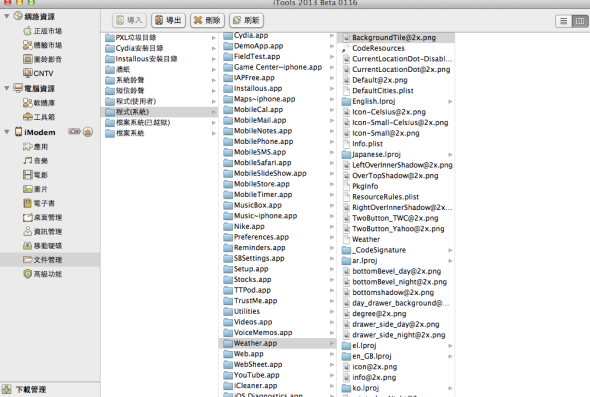Screen dimensions: 590x397
Task: Go to 應用 apps section
Action: coord(35,146)
